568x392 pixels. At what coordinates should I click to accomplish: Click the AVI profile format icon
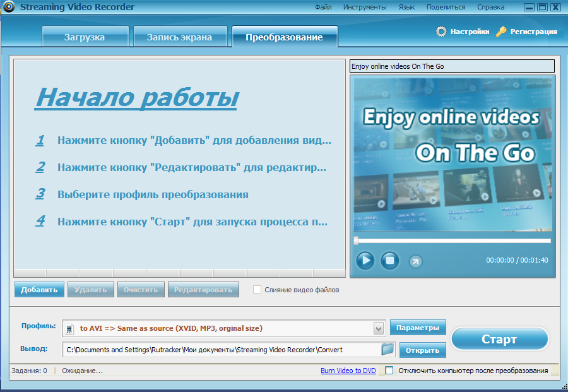tap(70, 328)
